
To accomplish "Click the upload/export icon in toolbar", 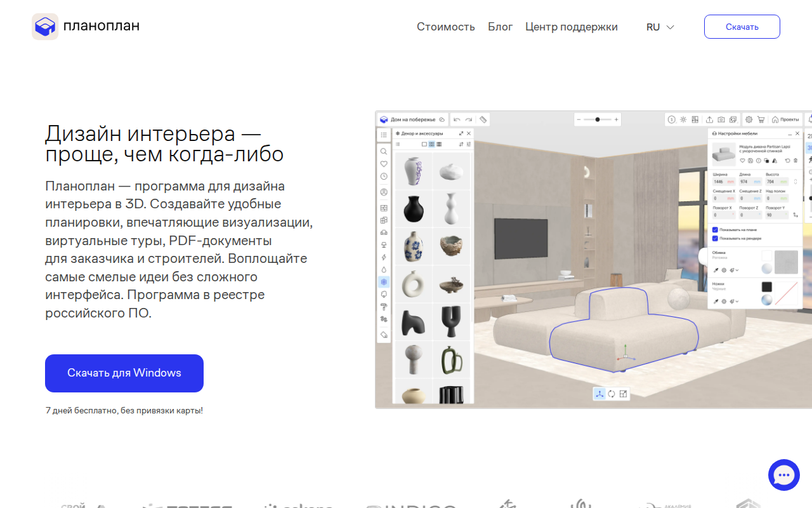I will pos(709,119).
